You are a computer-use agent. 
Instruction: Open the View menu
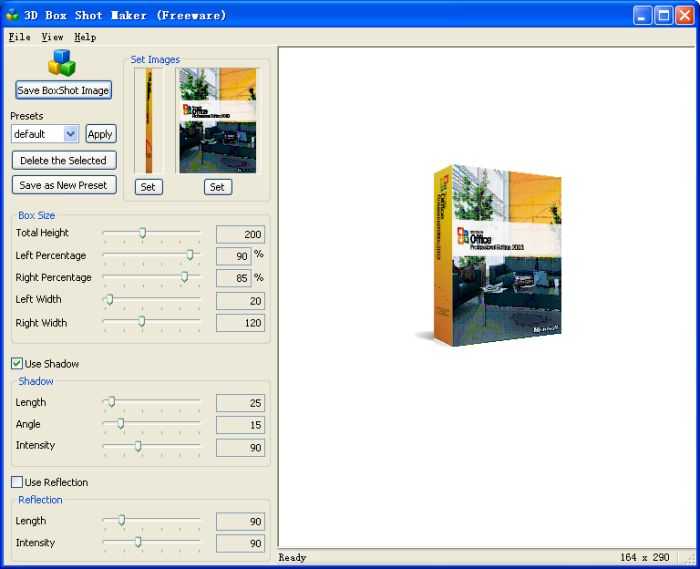(x=52, y=37)
